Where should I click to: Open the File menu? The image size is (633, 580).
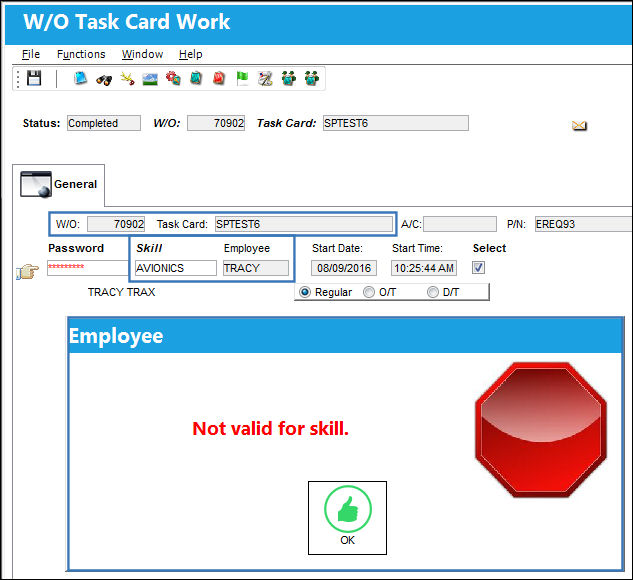click(x=31, y=54)
